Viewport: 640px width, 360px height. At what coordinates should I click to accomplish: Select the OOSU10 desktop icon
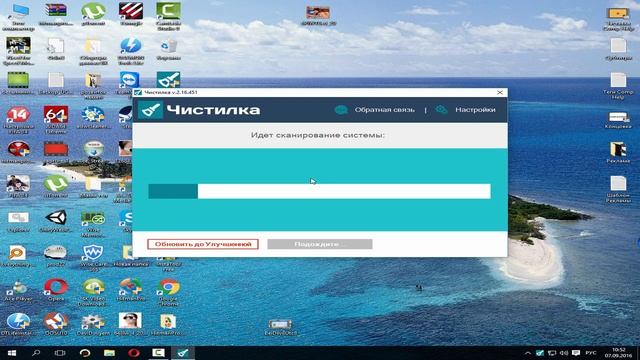pos(56,324)
